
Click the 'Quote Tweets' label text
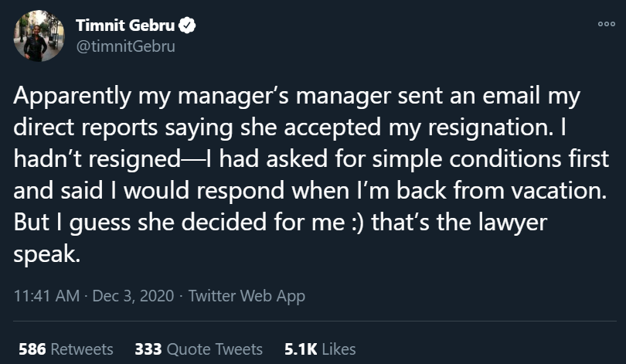click(x=214, y=349)
